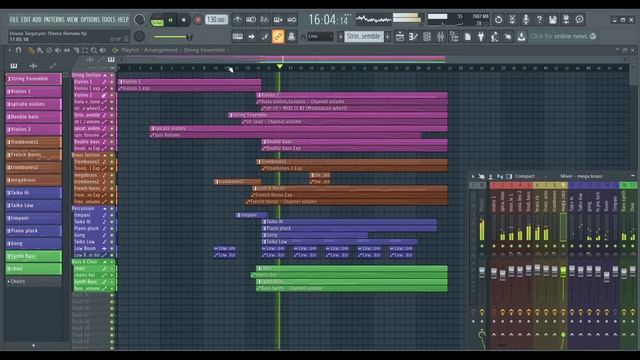Click the 130 tempo field
This screenshot has height=360, width=640.
pyautogui.click(x=216, y=20)
